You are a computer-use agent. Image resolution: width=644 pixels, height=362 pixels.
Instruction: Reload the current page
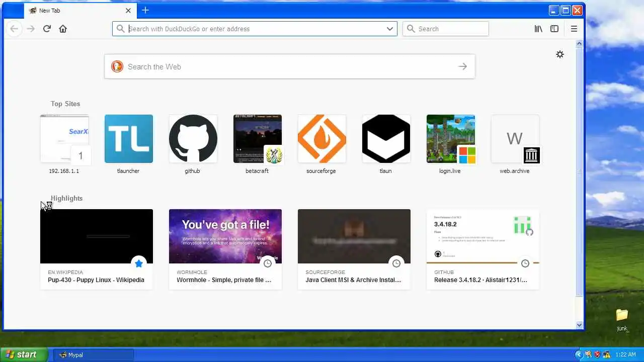47,29
